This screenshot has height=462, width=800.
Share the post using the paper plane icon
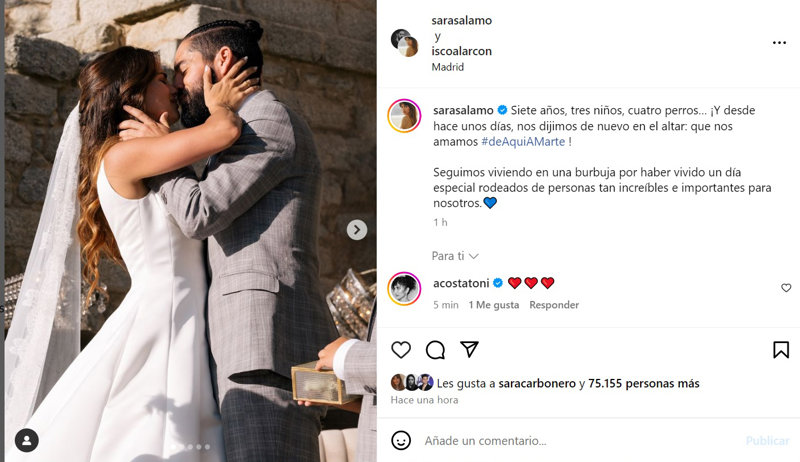click(x=469, y=349)
